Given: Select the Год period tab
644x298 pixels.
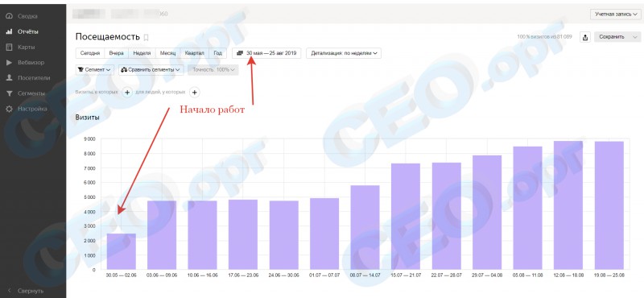Looking at the screenshot, I should point(218,53).
